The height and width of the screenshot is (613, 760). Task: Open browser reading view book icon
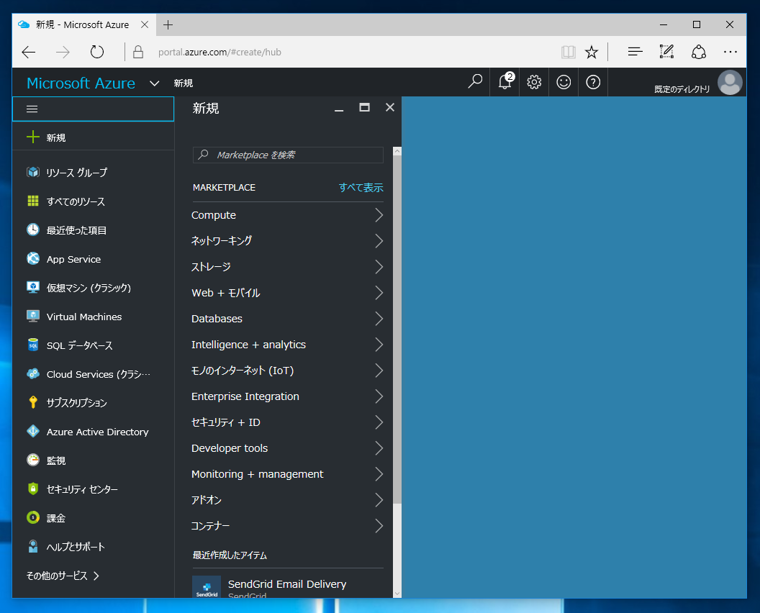(568, 52)
